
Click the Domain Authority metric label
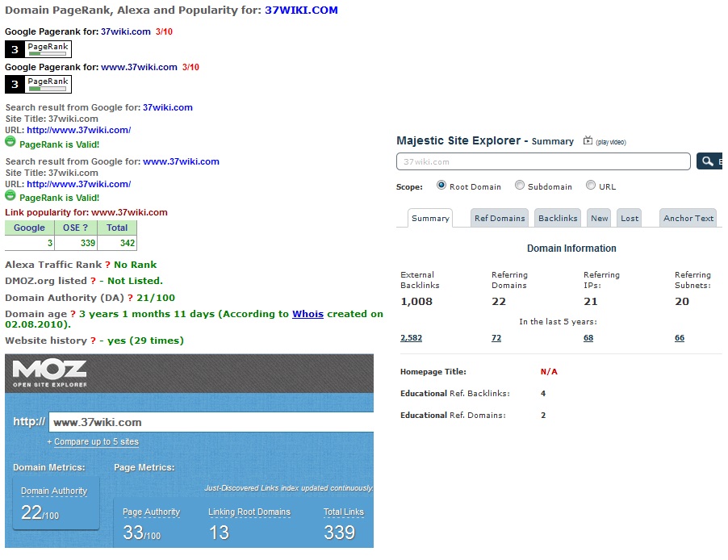pyautogui.click(x=54, y=491)
